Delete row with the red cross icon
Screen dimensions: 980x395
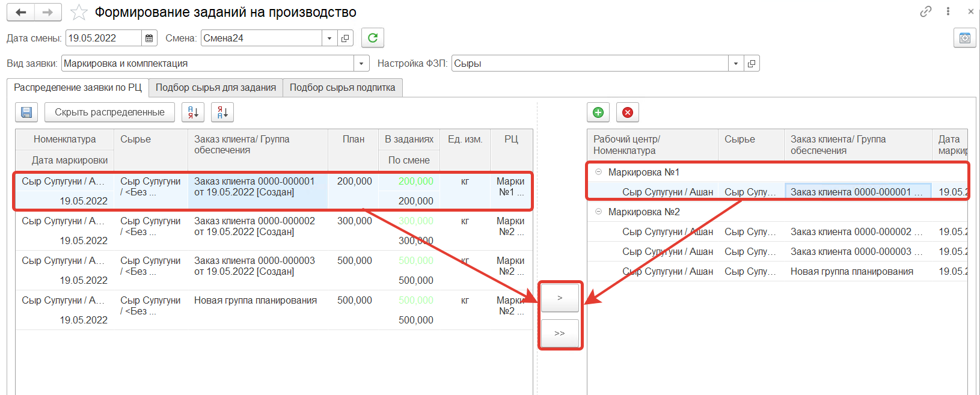[628, 112]
